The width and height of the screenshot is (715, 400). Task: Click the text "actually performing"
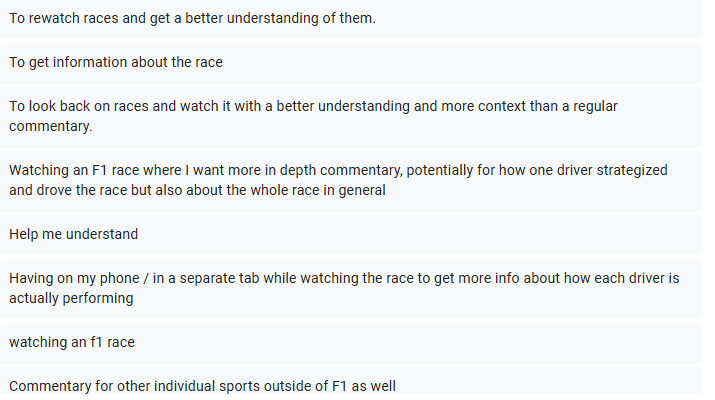coord(71,298)
